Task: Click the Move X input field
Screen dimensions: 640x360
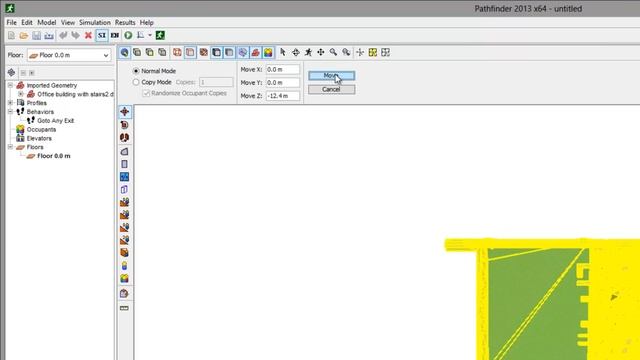Action: 282,69
